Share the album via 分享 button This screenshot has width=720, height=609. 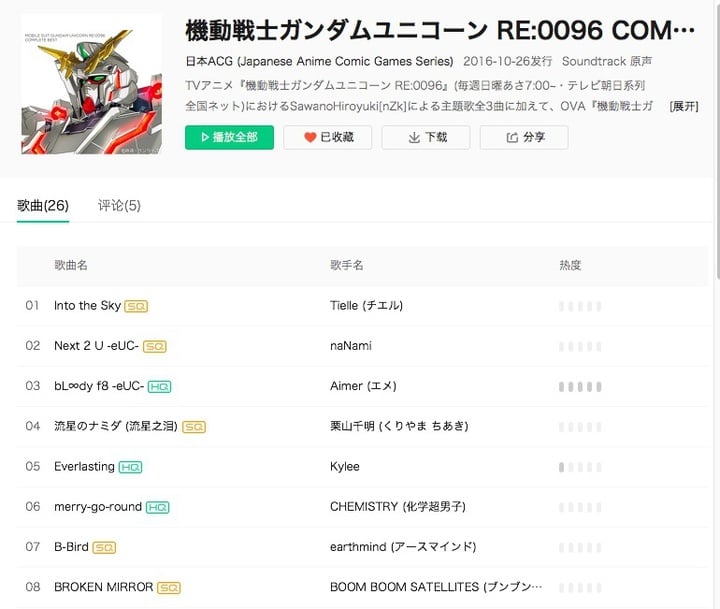click(524, 137)
